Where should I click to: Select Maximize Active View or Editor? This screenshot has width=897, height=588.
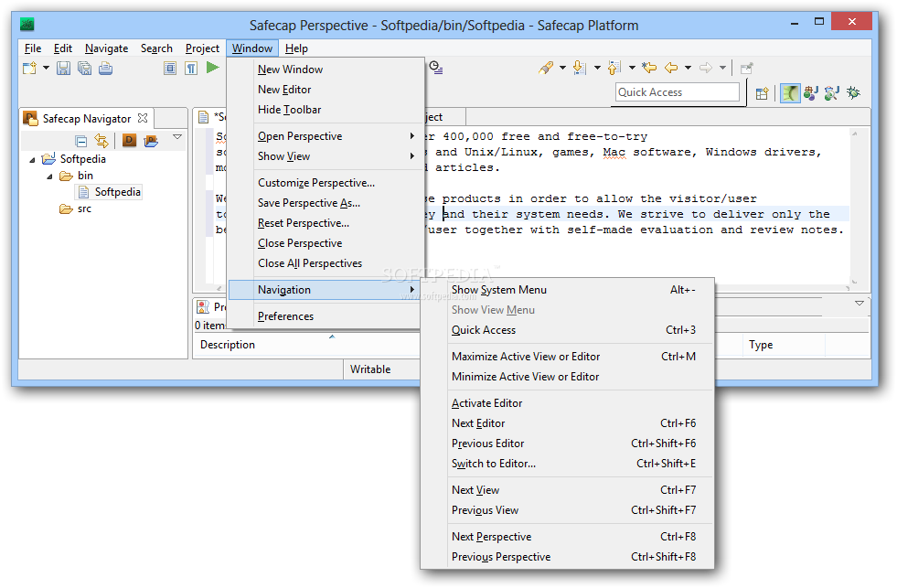pos(567,357)
